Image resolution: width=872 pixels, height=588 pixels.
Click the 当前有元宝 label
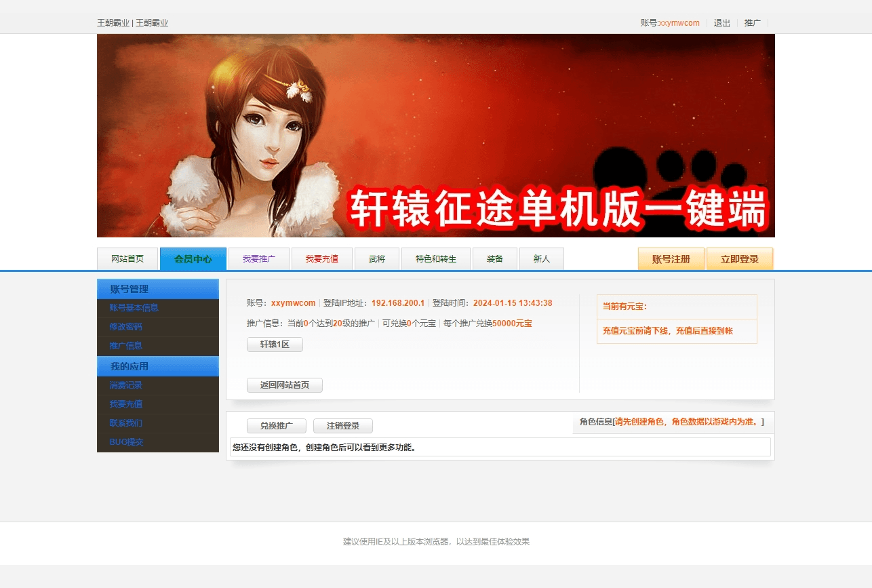(x=625, y=307)
